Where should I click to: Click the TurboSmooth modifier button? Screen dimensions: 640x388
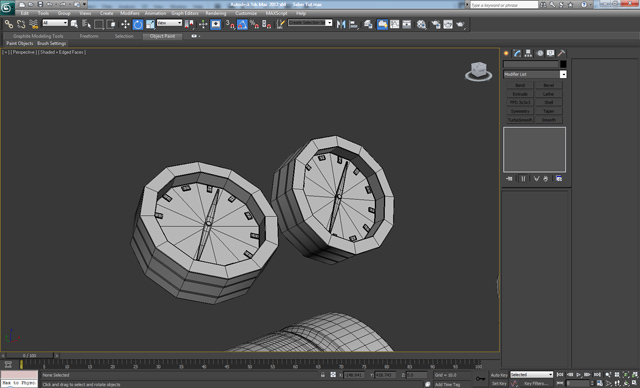[x=520, y=120]
